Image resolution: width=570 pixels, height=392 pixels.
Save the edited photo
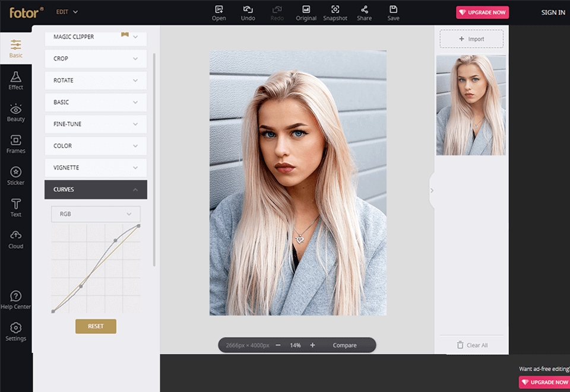click(393, 12)
